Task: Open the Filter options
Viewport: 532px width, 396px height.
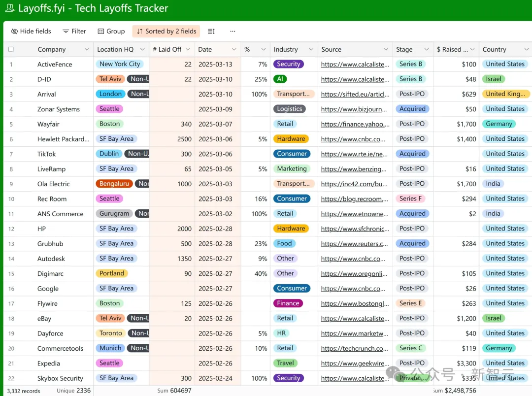Action: click(74, 31)
